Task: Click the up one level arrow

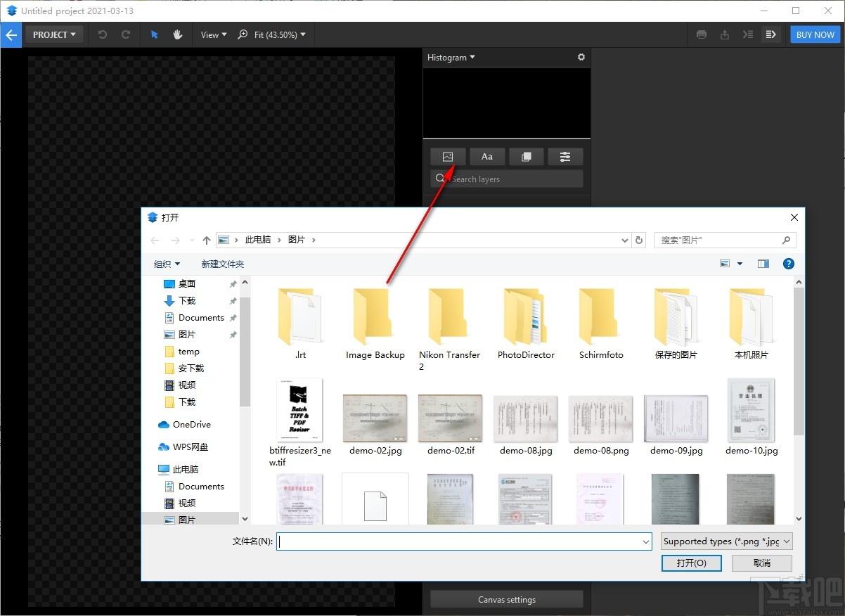Action: coord(206,240)
